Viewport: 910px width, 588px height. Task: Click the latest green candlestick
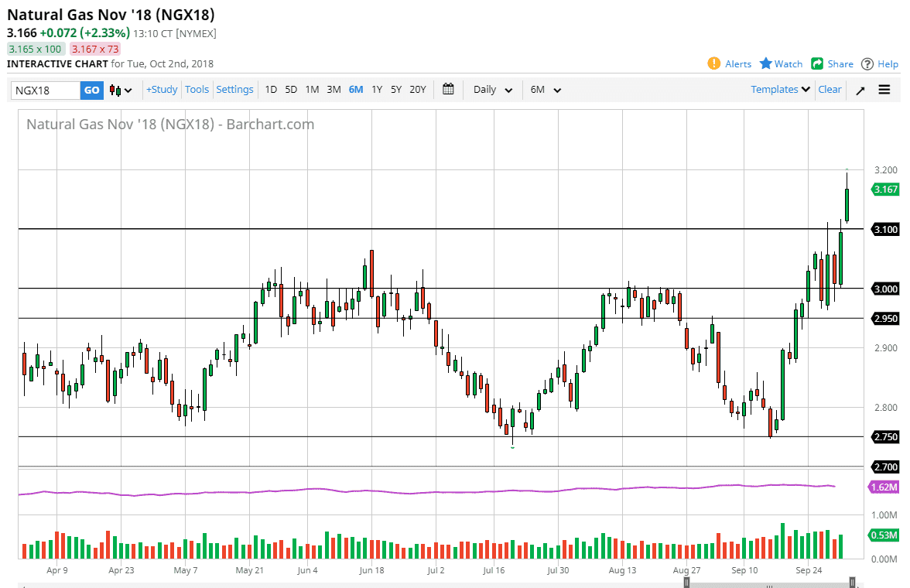pos(847,204)
